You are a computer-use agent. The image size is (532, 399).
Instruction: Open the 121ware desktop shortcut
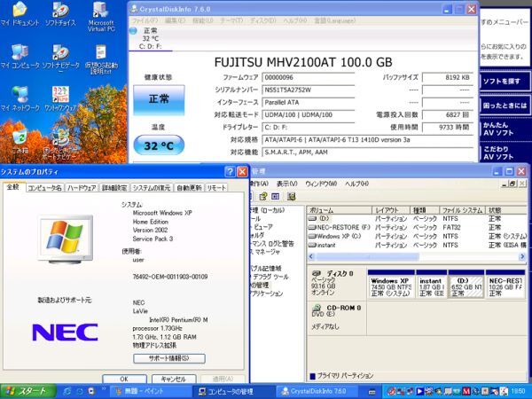60,98
